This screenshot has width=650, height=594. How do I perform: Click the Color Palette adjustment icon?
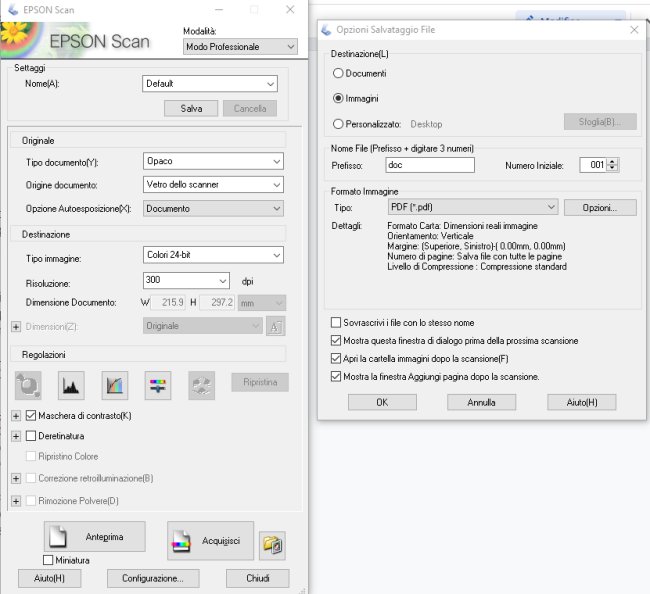click(201, 385)
